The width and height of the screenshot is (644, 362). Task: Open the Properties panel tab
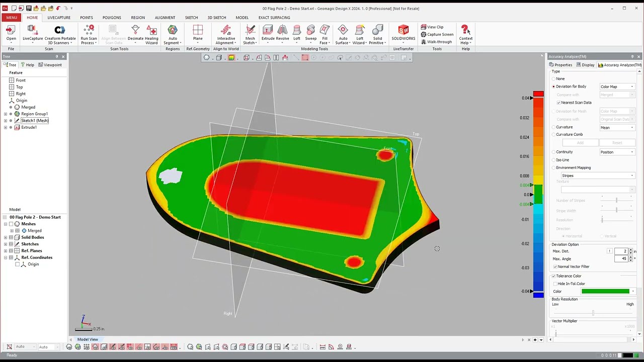pos(561,65)
